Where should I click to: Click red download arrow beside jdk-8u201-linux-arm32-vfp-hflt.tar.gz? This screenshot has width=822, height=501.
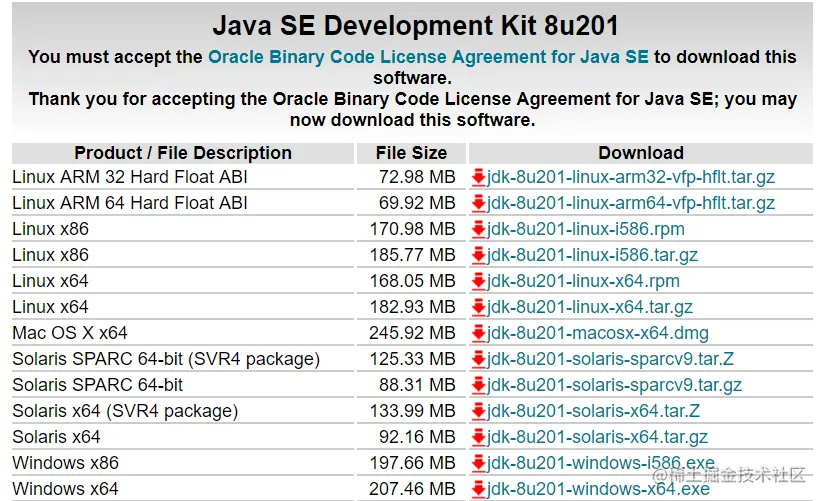click(x=478, y=177)
